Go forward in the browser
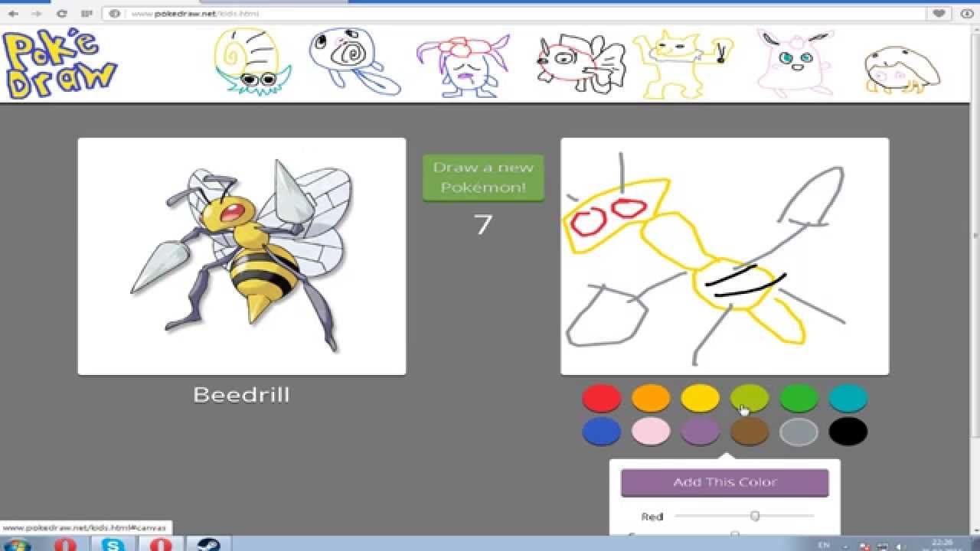 click(x=37, y=14)
